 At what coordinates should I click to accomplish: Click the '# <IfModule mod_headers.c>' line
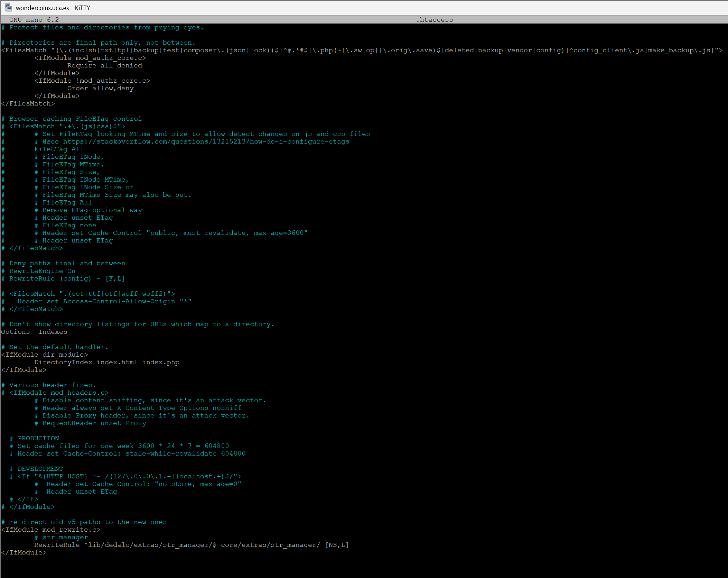pos(55,393)
